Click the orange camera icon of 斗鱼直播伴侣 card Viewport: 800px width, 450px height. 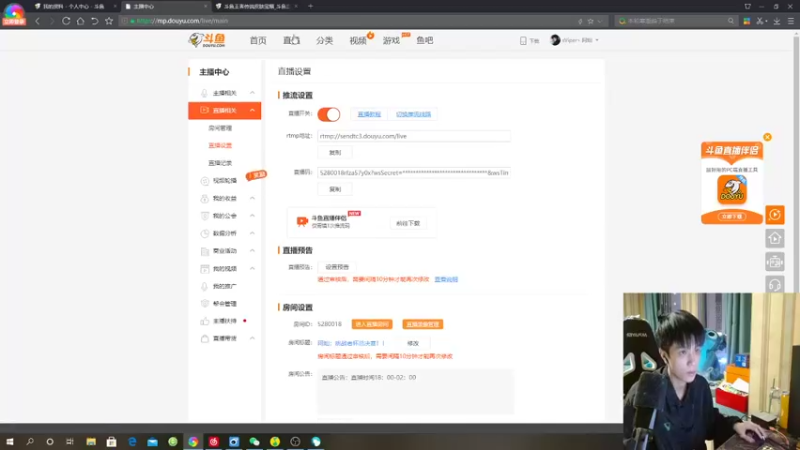pos(302,221)
